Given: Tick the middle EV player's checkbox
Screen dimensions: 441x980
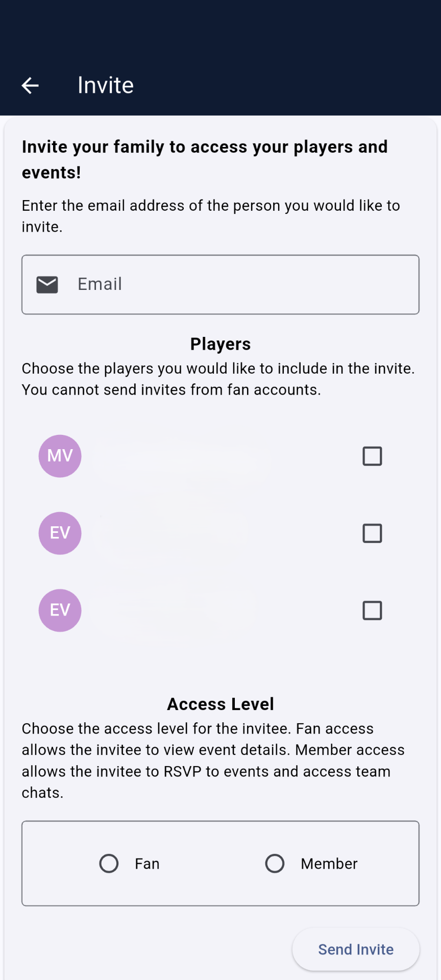Looking at the screenshot, I should [x=372, y=533].
